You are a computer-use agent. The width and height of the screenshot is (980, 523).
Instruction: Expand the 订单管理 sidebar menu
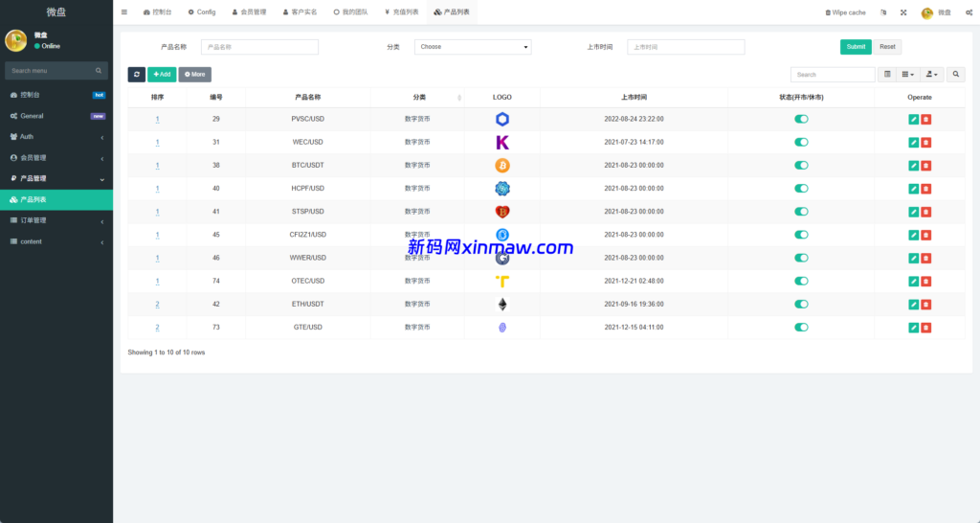(x=56, y=220)
